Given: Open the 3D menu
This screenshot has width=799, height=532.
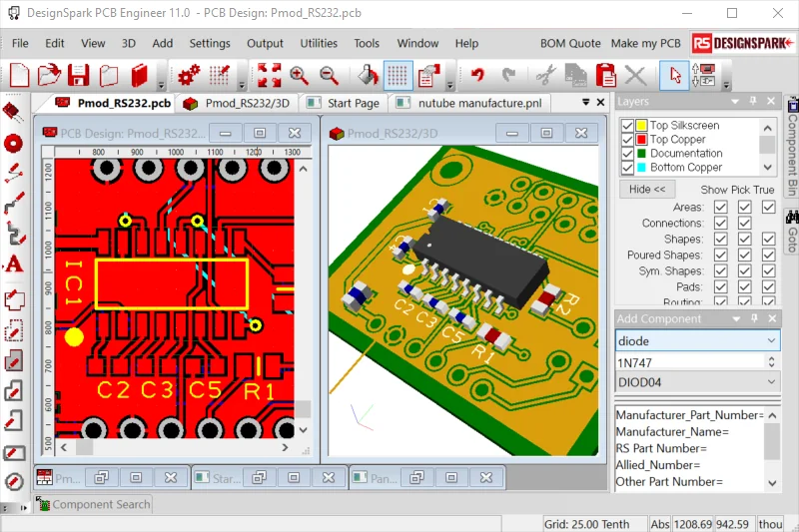Looking at the screenshot, I should click(129, 43).
